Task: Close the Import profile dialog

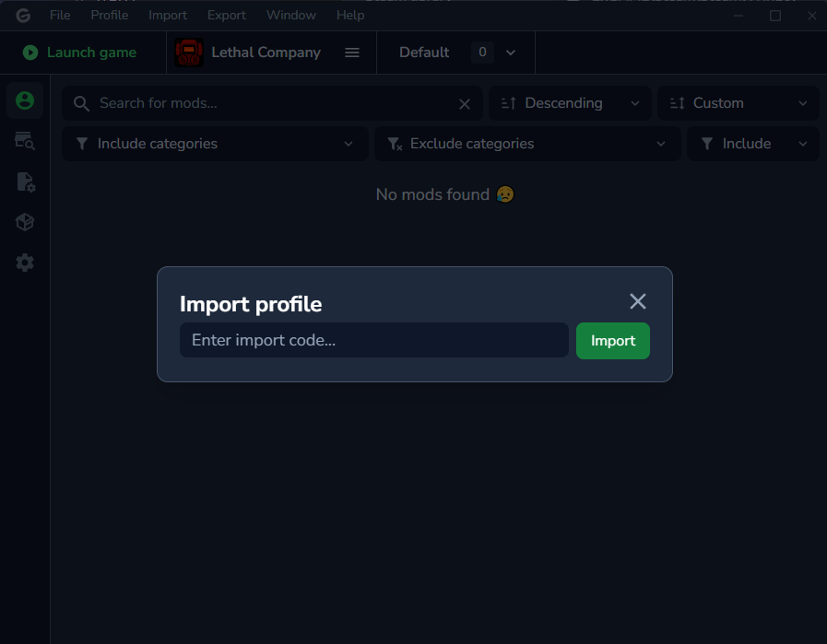Action: pyautogui.click(x=637, y=301)
